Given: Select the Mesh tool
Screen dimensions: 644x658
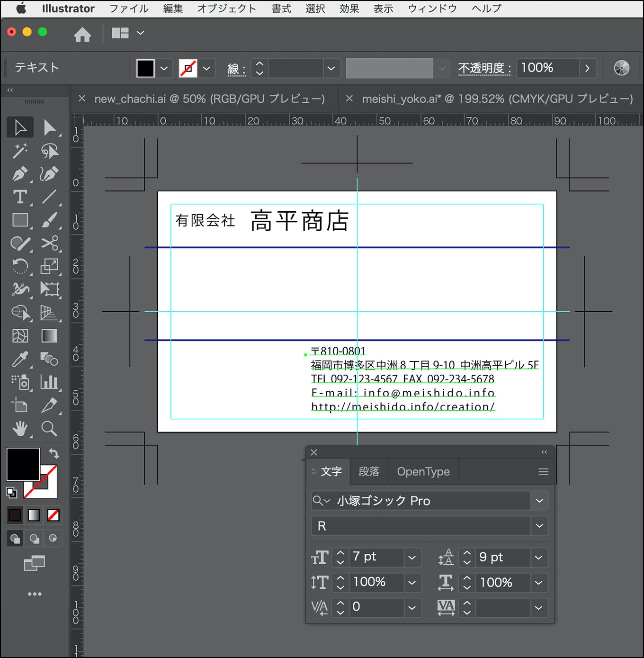Looking at the screenshot, I should click(20, 336).
